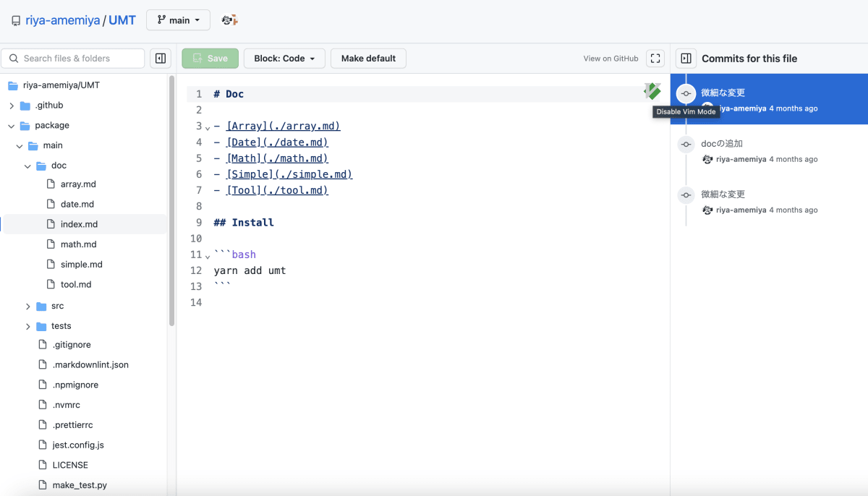Image resolution: width=868 pixels, height=496 pixels.
Task: Click the highlighted 微細な変更 commit node icon
Action: coord(686,94)
